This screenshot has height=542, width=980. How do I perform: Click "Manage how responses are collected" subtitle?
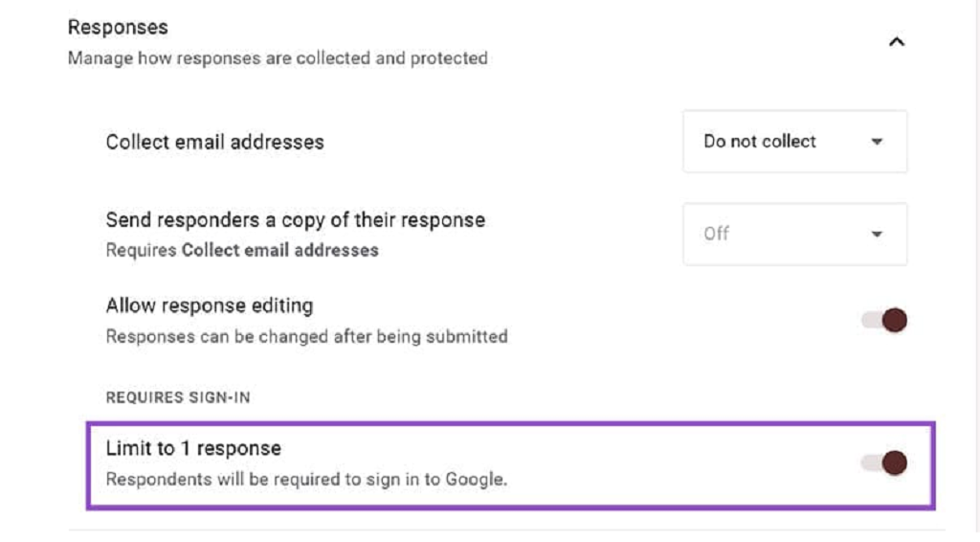278,58
